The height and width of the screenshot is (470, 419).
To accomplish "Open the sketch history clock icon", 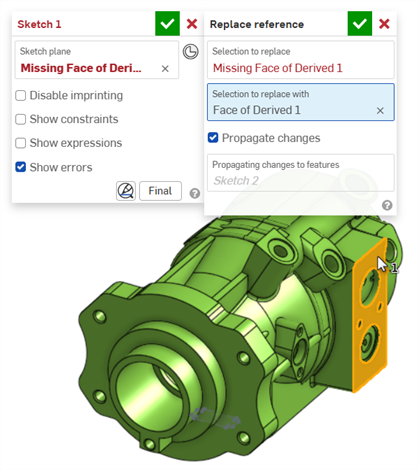I will click(191, 52).
